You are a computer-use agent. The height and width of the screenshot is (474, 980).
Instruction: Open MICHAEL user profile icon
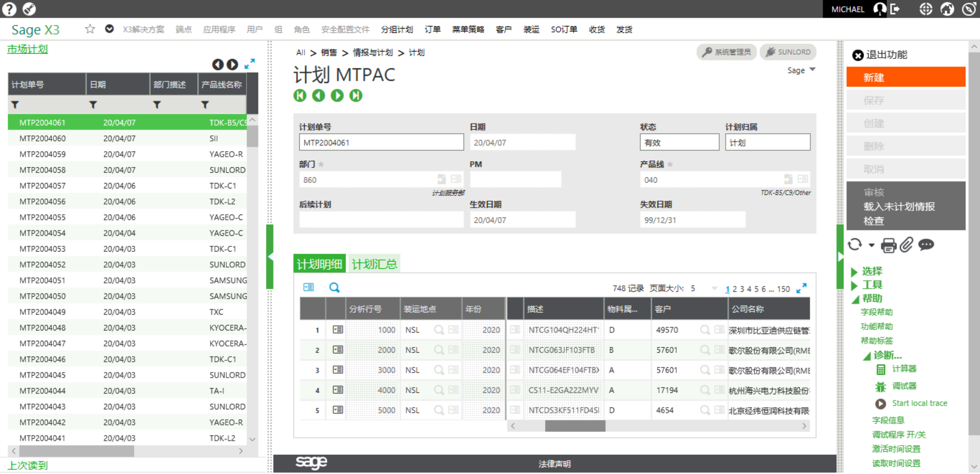click(x=880, y=9)
